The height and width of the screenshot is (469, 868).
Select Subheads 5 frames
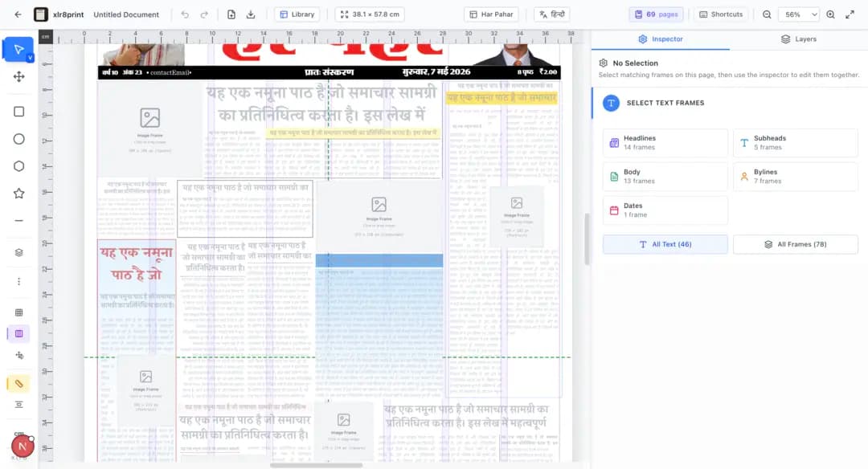click(x=796, y=143)
